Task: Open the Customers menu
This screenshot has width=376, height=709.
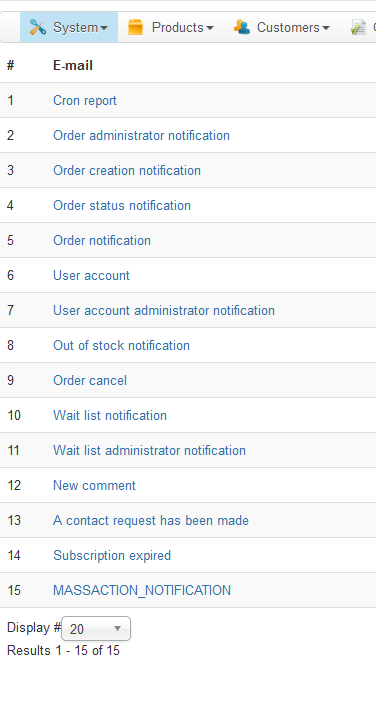Action: pos(282,27)
